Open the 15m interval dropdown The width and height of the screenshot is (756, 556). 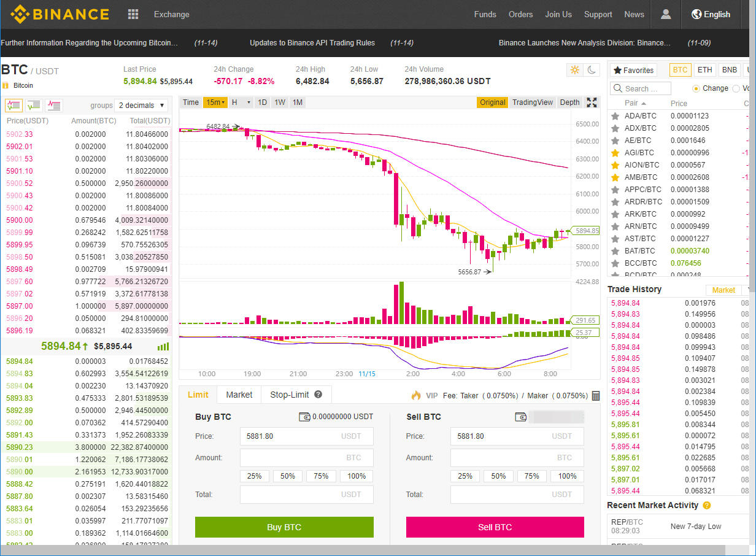point(215,102)
